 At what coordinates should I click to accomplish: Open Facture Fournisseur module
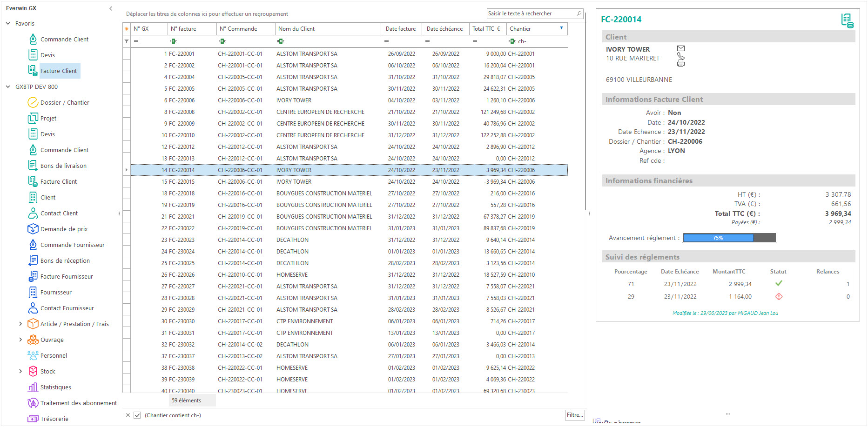pos(67,277)
